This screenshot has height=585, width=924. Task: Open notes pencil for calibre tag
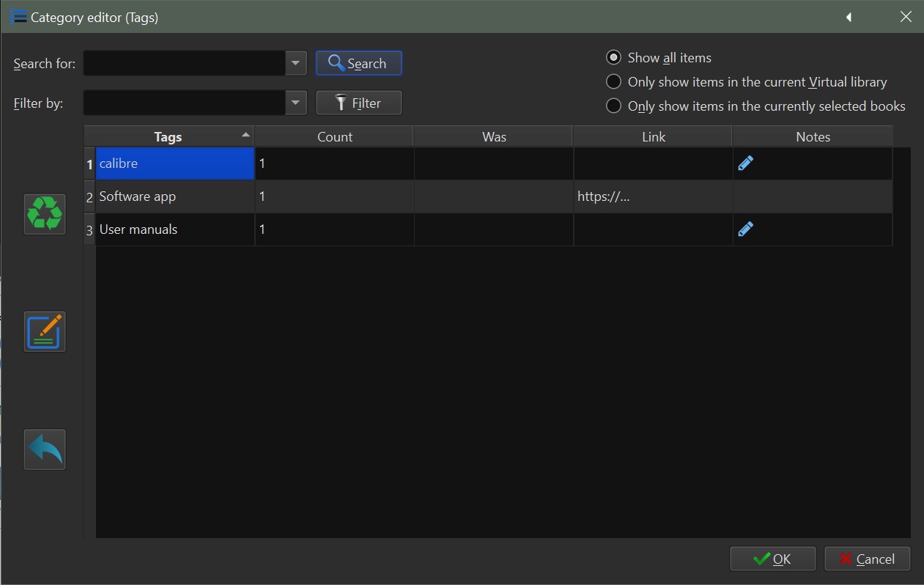click(745, 163)
